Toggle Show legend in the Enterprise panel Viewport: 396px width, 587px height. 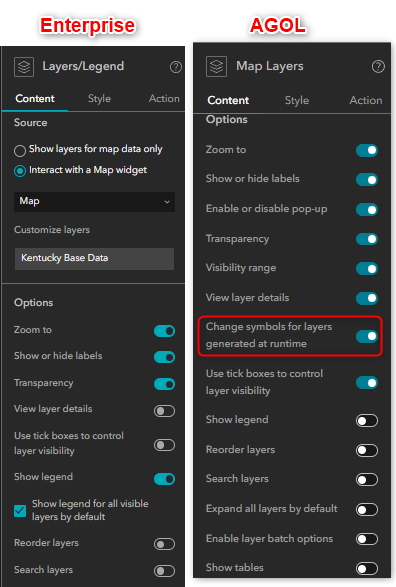pos(164,479)
